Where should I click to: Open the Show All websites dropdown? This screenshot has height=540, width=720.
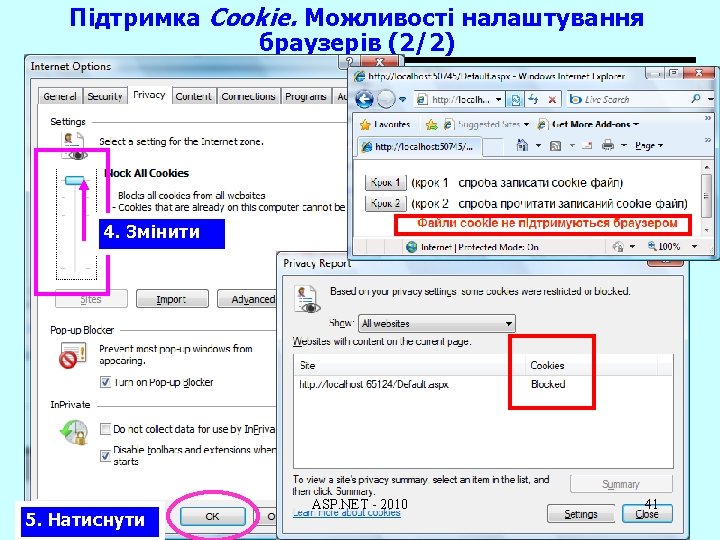[x=437, y=323]
